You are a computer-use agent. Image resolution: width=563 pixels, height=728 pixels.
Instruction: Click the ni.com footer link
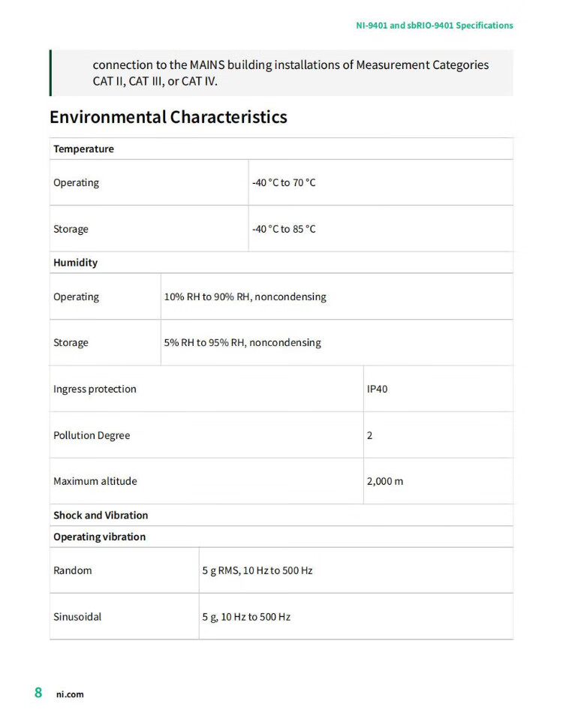click(70, 694)
